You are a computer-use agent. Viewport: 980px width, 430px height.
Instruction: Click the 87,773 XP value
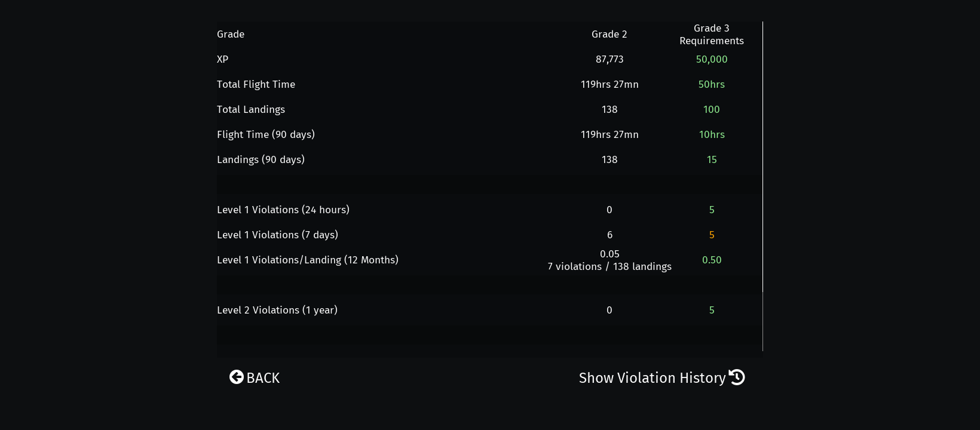610,59
